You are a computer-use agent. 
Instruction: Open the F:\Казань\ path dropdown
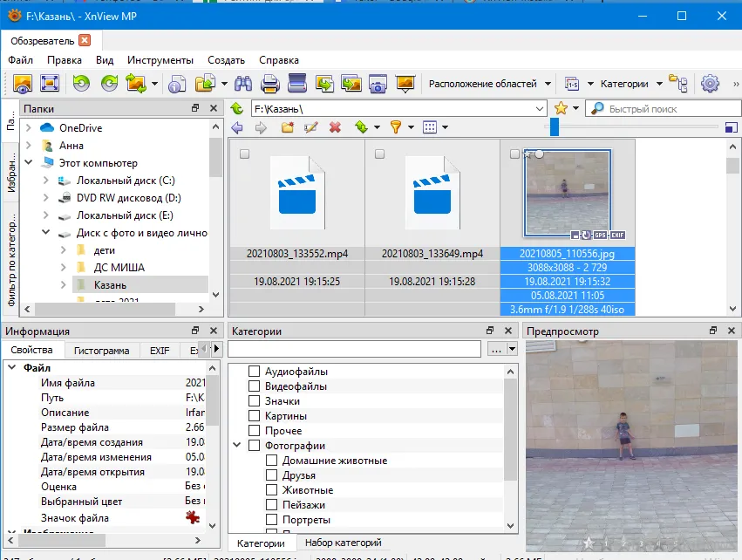540,109
